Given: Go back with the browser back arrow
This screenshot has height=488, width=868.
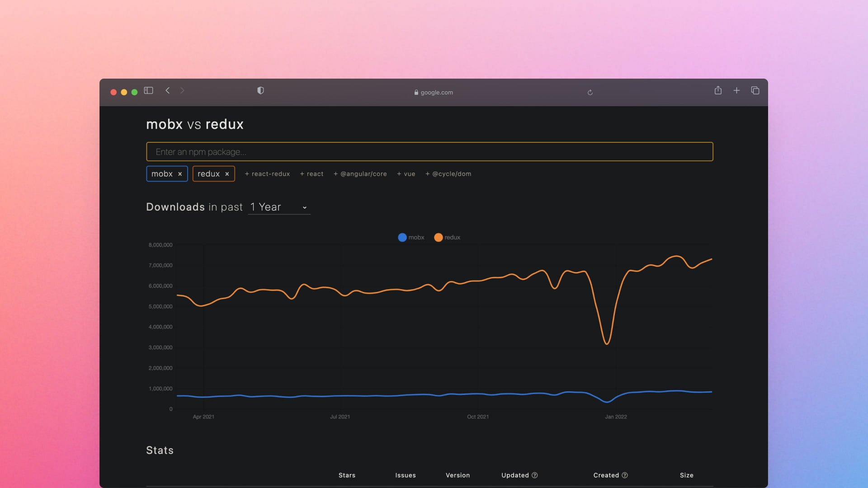Looking at the screenshot, I should 168,90.
